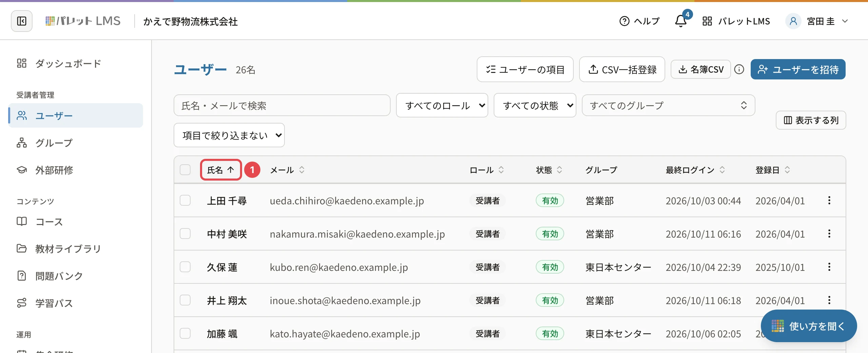Viewport: 868px width, 353px height.
Task: Open ユーザーの項目 settings
Action: point(525,69)
